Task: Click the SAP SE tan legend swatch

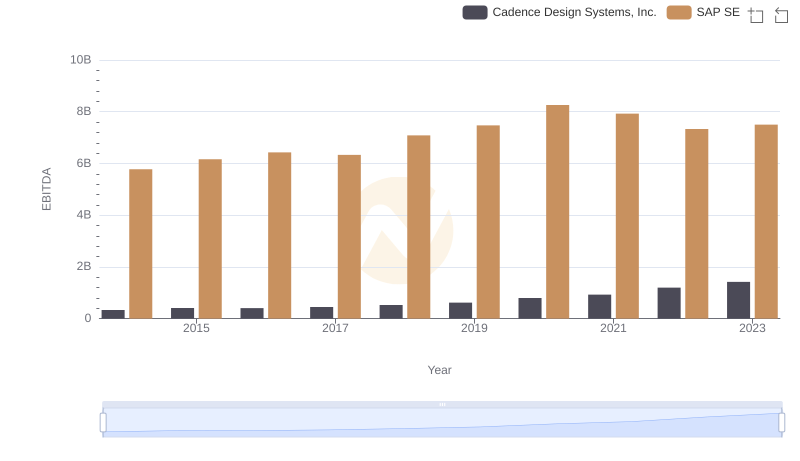Action: coord(679,12)
